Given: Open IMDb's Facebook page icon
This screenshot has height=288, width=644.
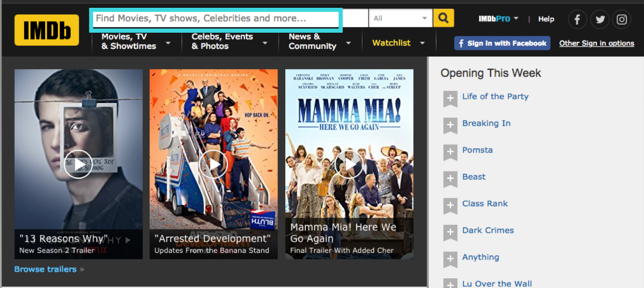Looking at the screenshot, I should click(x=577, y=19).
